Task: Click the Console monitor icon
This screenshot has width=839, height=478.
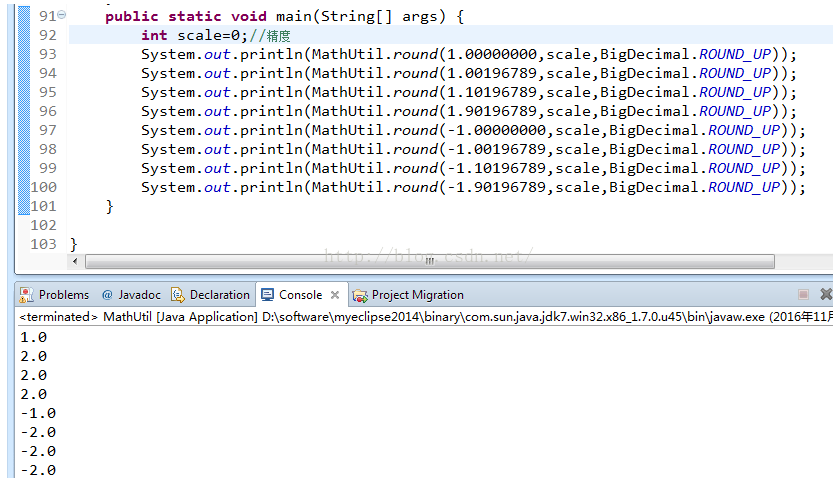Action: tap(268, 295)
